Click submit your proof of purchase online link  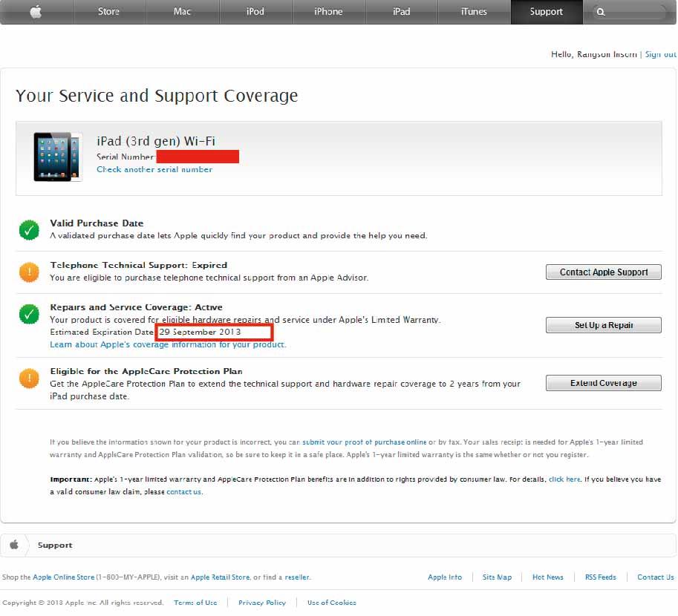coord(364,442)
